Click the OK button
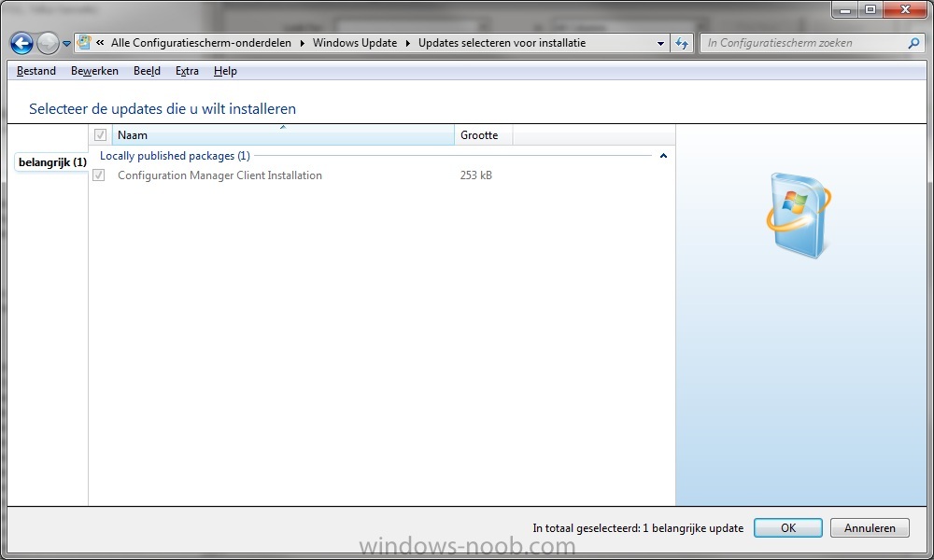 (788, 528)
